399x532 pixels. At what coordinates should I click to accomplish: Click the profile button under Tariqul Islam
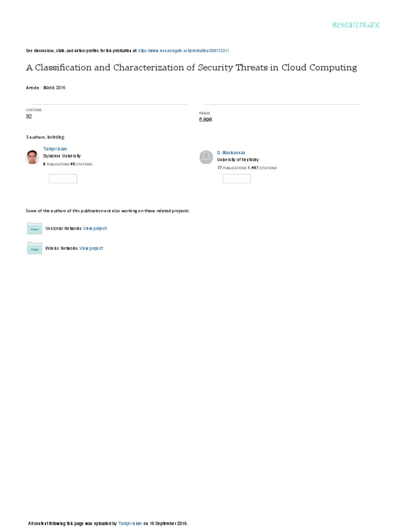pos(63,179)
